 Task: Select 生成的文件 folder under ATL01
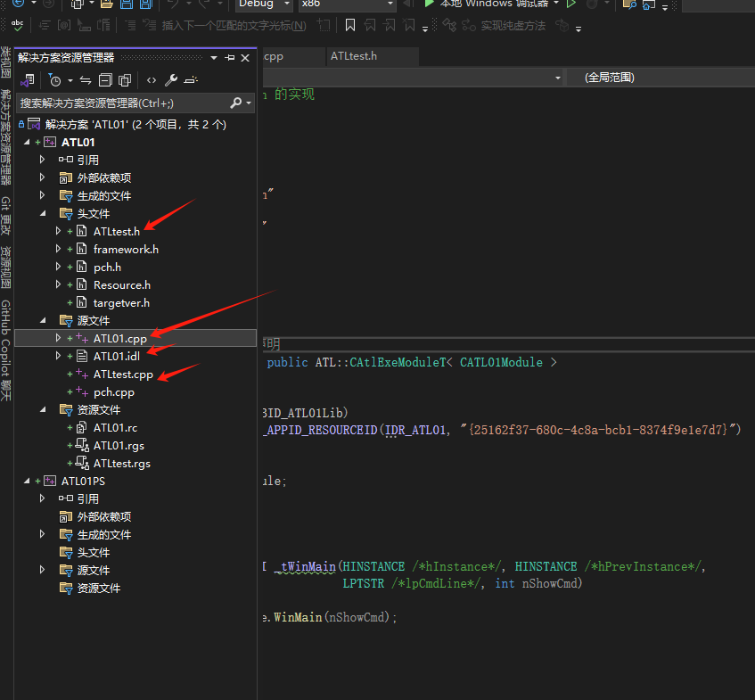pos(104,195)
